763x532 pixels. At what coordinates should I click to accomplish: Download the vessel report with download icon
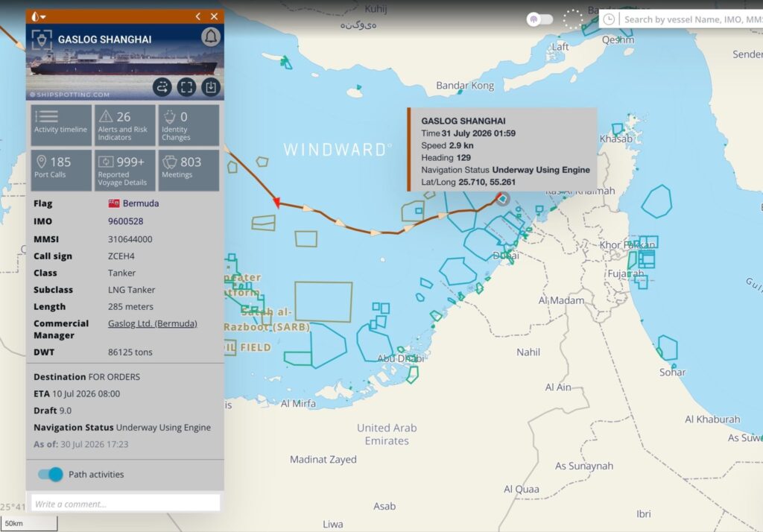coord(211,87)
